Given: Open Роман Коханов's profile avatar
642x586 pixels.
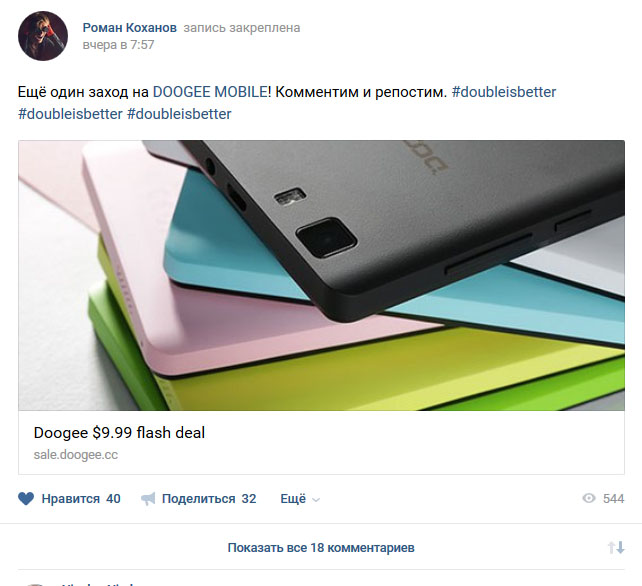Looking at the screenshot, I should click(x=43, y=36).
